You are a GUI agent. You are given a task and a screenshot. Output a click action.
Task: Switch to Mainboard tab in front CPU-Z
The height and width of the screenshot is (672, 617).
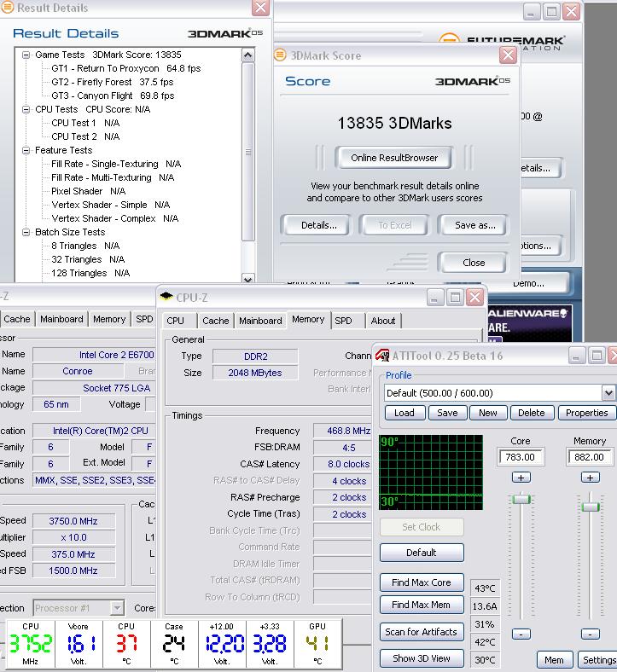click(x=260, y=321)
